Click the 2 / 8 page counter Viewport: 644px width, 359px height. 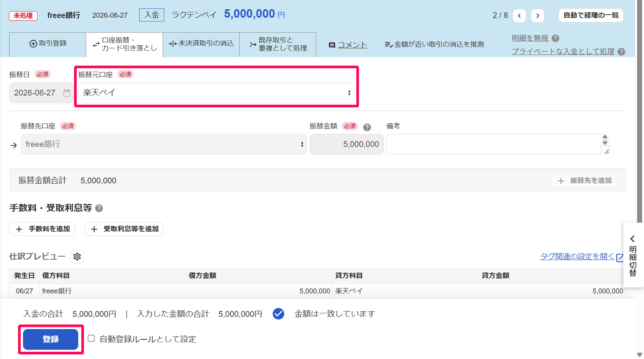click(x=500, y=15)
